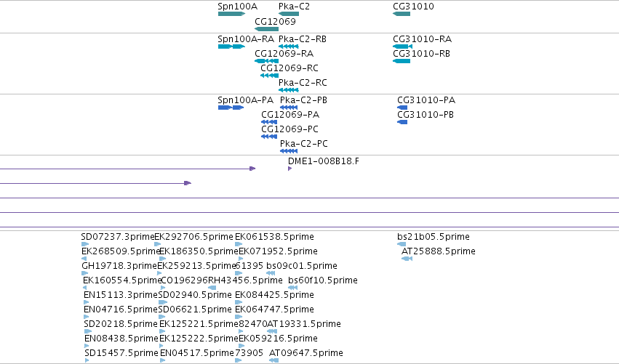Screen dimensions: 619x364
Task: Click the DME1-008B18.F arrowhead marker
Action: (x=289, y=169)
